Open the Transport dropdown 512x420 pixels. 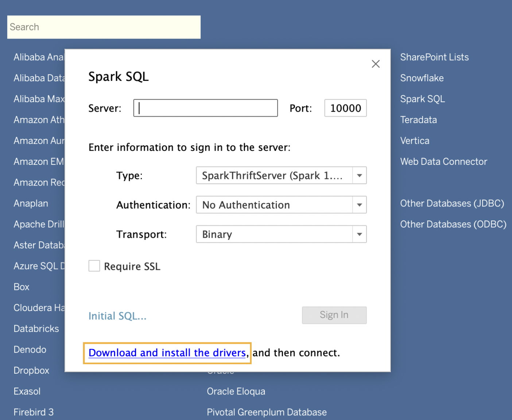[281, 234]
